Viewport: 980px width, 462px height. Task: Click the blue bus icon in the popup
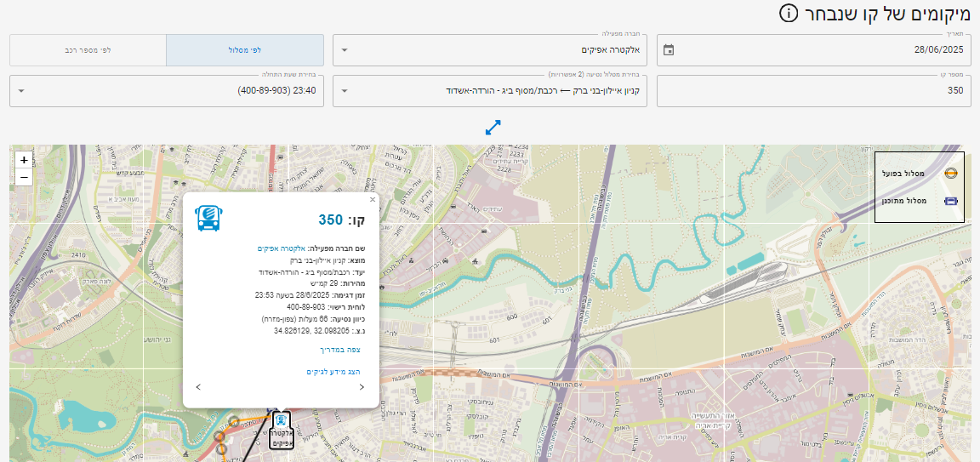(209, 219)
